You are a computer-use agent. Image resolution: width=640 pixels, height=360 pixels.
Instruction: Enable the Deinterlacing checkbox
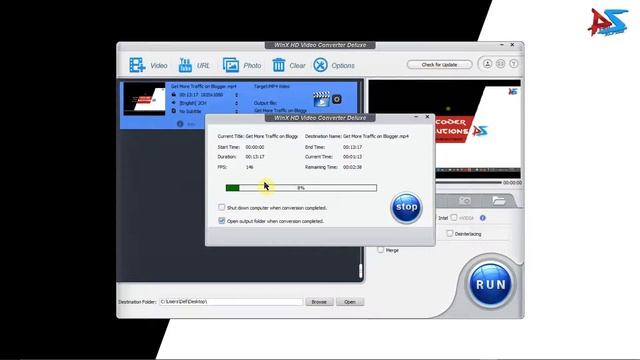[x=449, y=233]
